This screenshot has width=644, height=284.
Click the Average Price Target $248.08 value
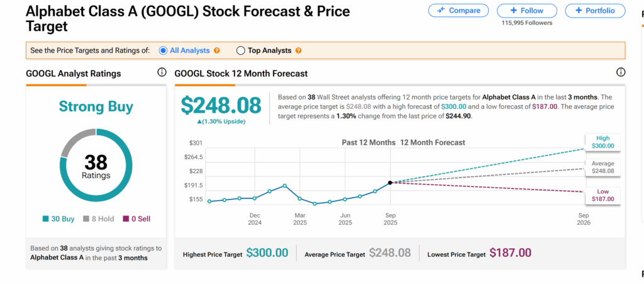pyautogui.click(x=390, y=253)
